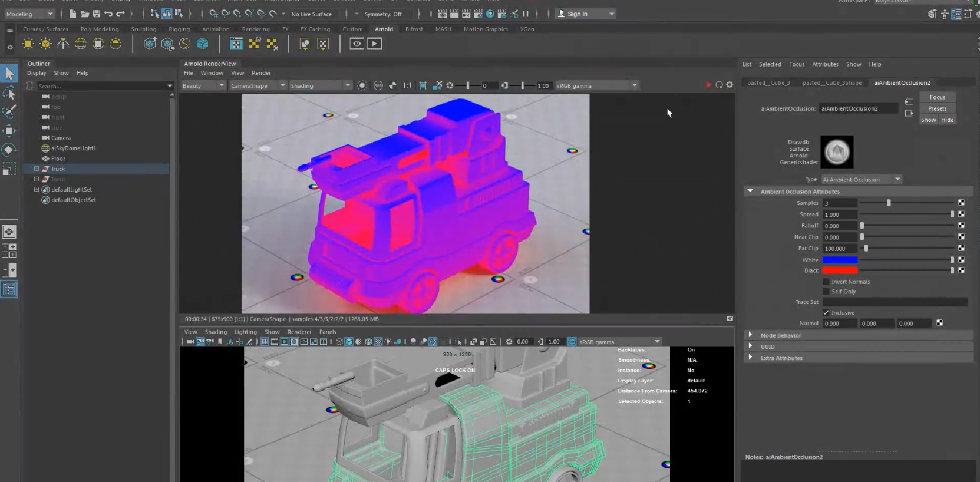Expand the Truck node in Outliner
The height and width of the screenshot is (482, 980).
coord(37,169)
